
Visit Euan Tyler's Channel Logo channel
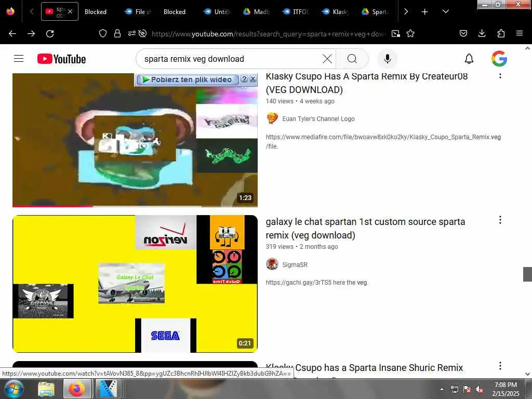click(x=318, y=119)
